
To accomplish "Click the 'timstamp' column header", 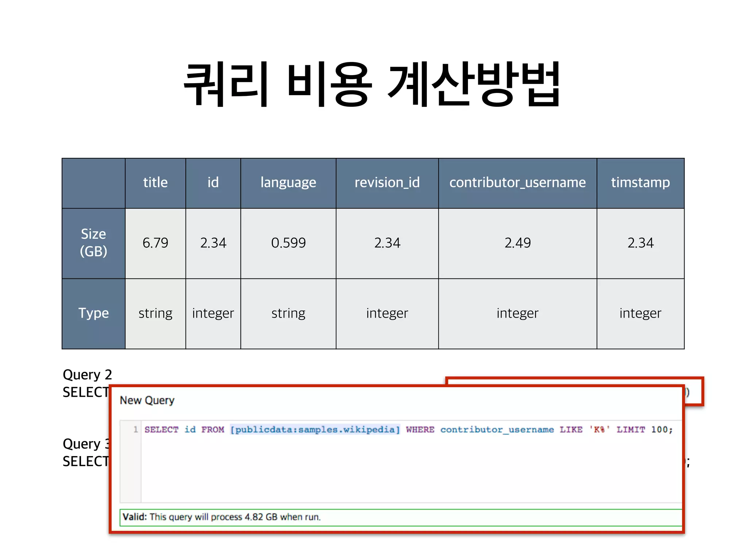I will [640, 183].
